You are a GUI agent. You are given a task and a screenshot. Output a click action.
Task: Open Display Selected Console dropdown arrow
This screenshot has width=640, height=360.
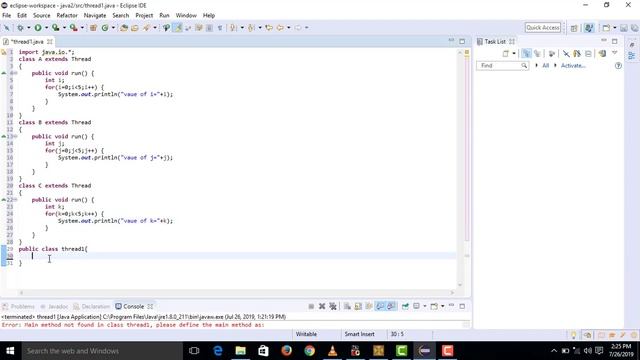point(425,306)
